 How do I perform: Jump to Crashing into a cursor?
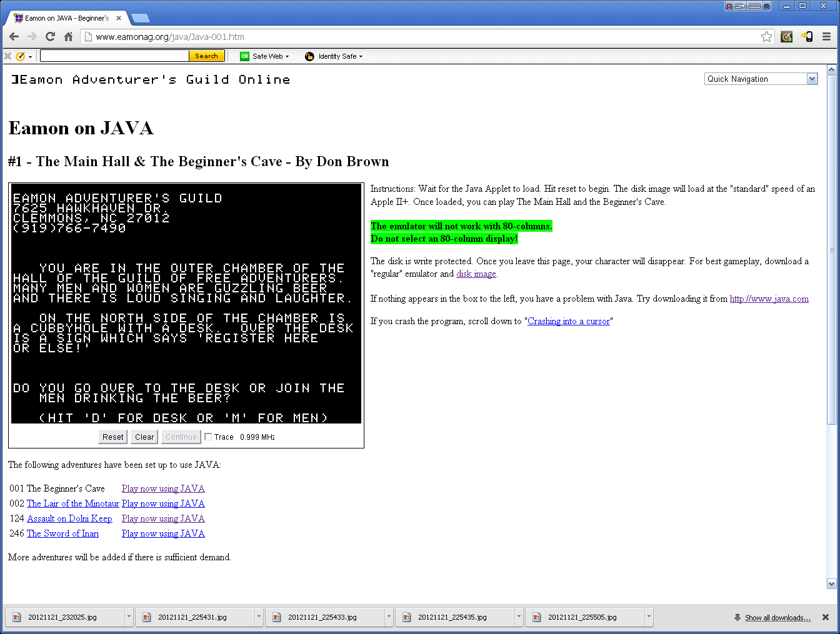pyautogui.click(x=569, y=321)
